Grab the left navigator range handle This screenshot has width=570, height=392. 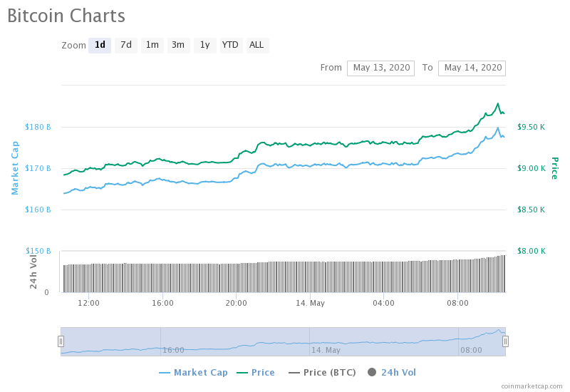pyautogui.click(x=61, y=341)
